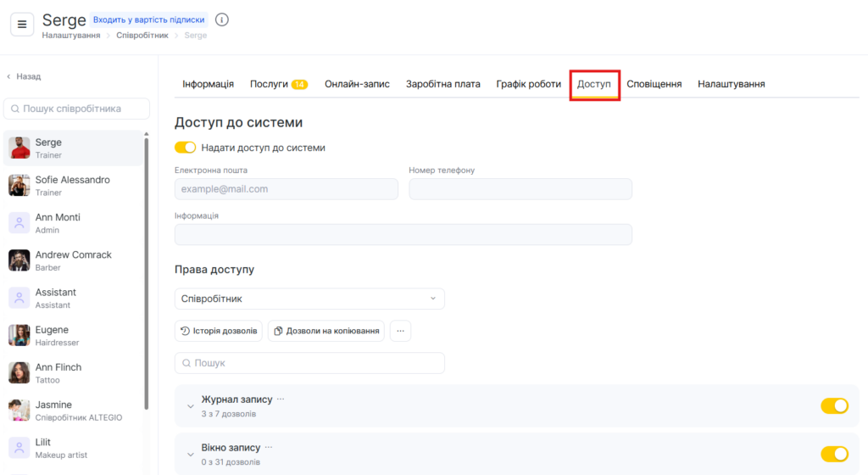This screenshot has height=475, width=868.
Task: Disable the Журнал запису permissions toggle
Action: tap(834, 405)
